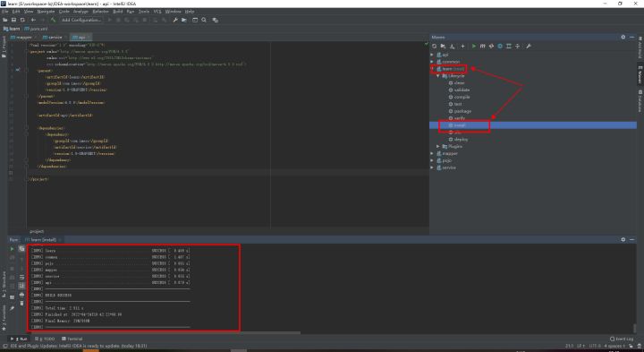The width and height of the screenshot is (644, 352).
Task: Click the print icon in Run panel
Action: [x=21, y=295]
